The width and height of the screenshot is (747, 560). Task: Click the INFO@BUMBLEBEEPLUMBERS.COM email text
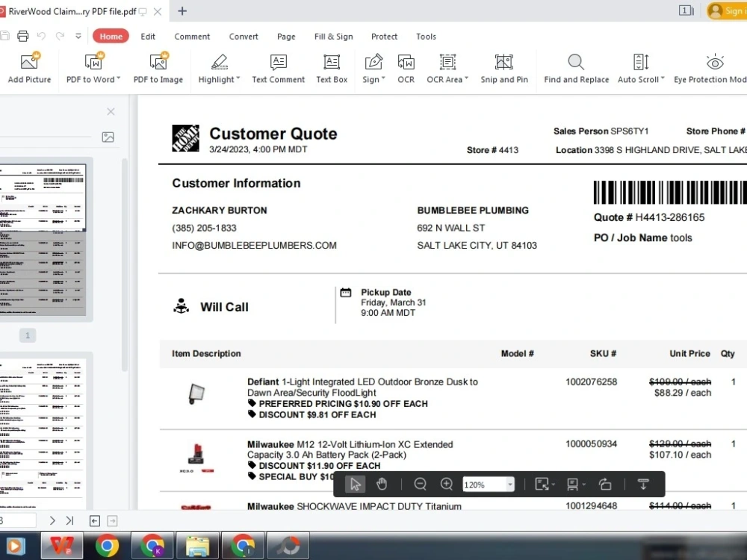coord(254,245)
